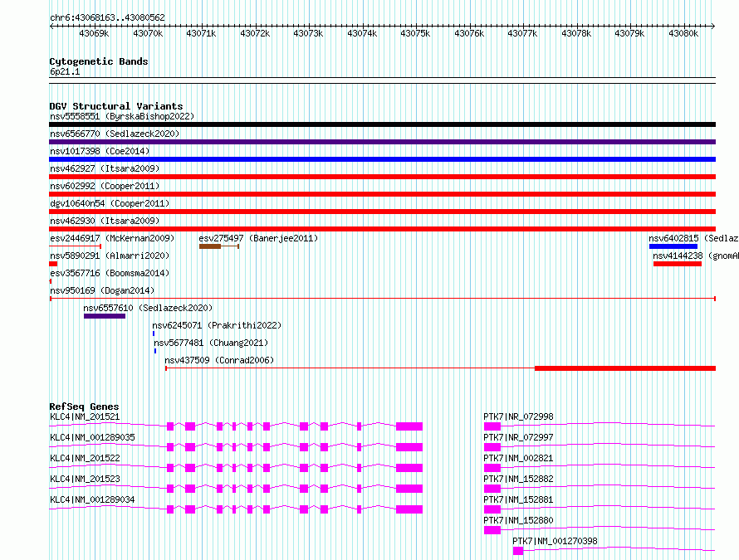Click the DGV Structural Variants track title
The image size is (739, 560).
pos(116,106)
